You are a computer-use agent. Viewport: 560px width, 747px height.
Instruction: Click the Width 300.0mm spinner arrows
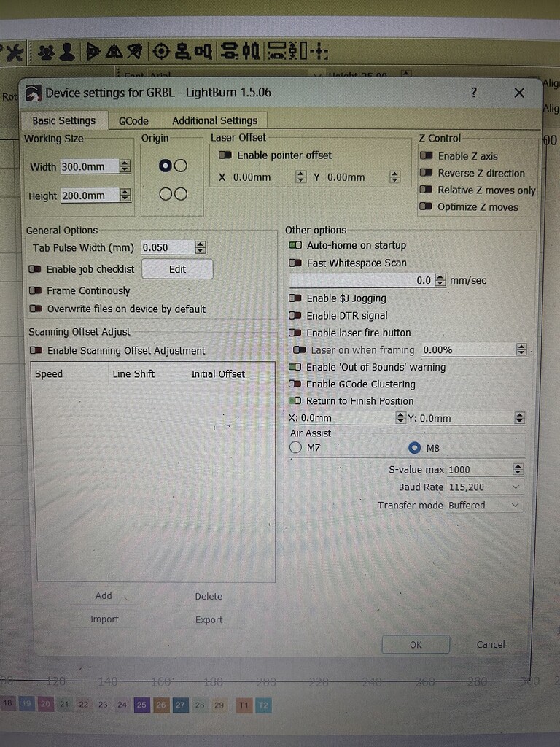(125, 166)
